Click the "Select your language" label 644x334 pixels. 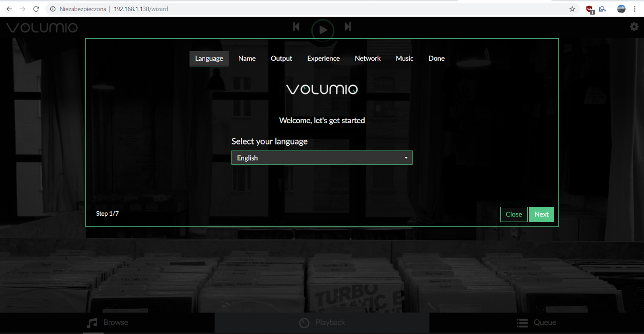(x=269, y=141)
